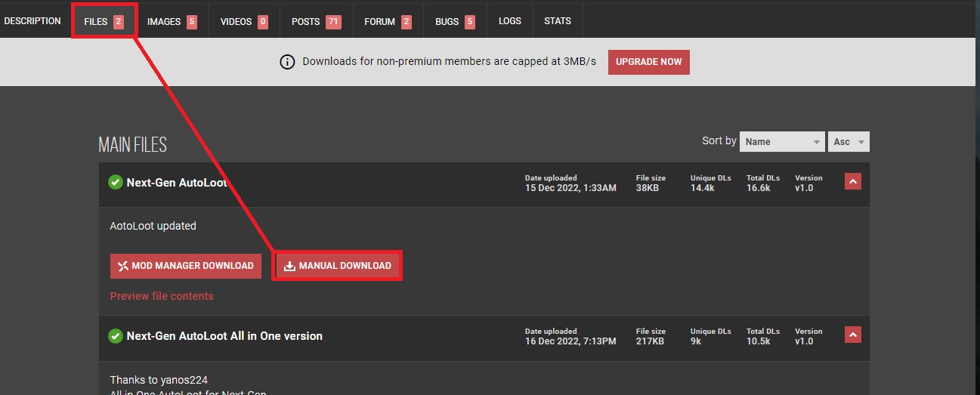This screenshot has width=980, height=395.
Task: Click the AotoLoot updated description text
Action: 153,226
